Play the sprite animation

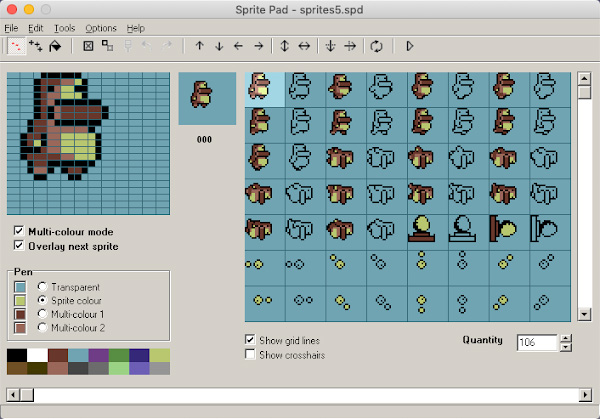[410, 46]
